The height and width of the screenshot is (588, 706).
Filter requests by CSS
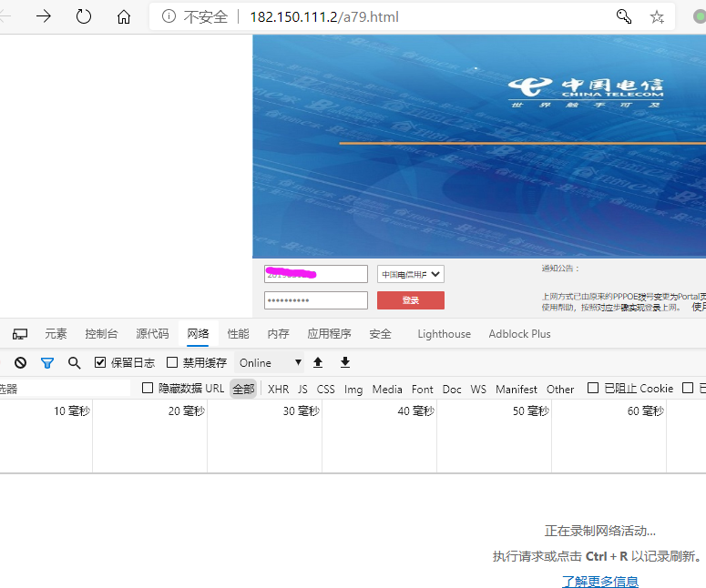[325, 390]
